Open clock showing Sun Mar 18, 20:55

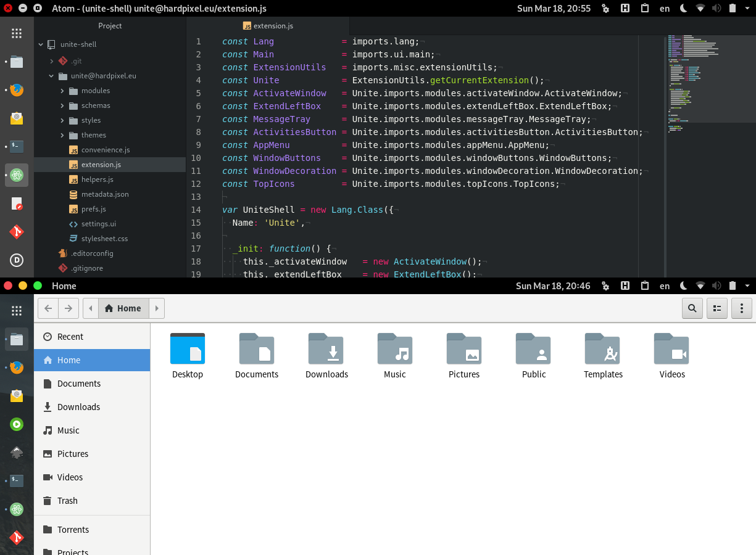coord(553,9)
